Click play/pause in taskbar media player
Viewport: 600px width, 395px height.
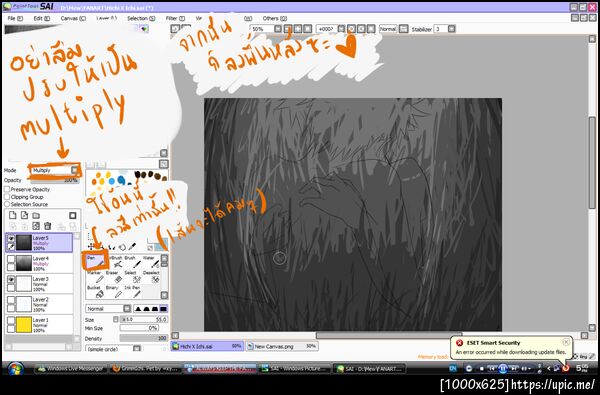click(x=503, y=369)
